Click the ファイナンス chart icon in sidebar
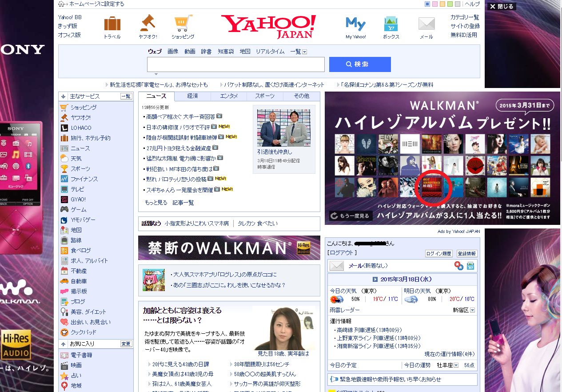 pos(64,179)
